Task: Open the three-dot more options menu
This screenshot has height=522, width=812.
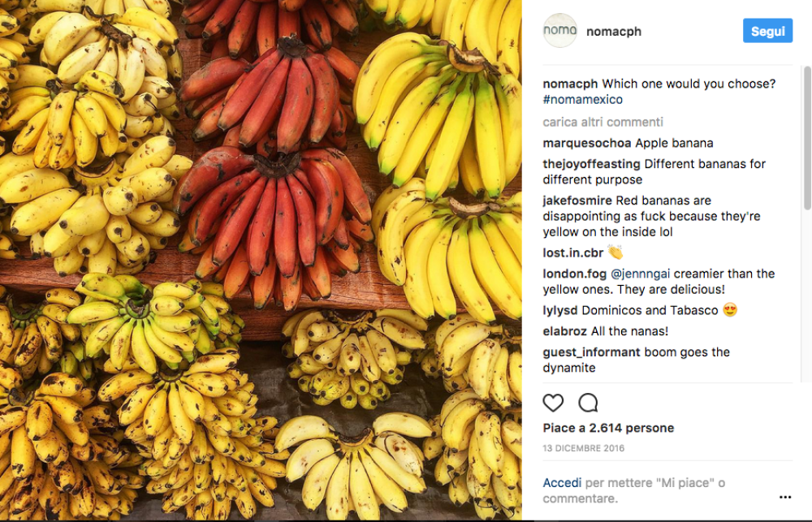Action: click(x=784, y=497)
